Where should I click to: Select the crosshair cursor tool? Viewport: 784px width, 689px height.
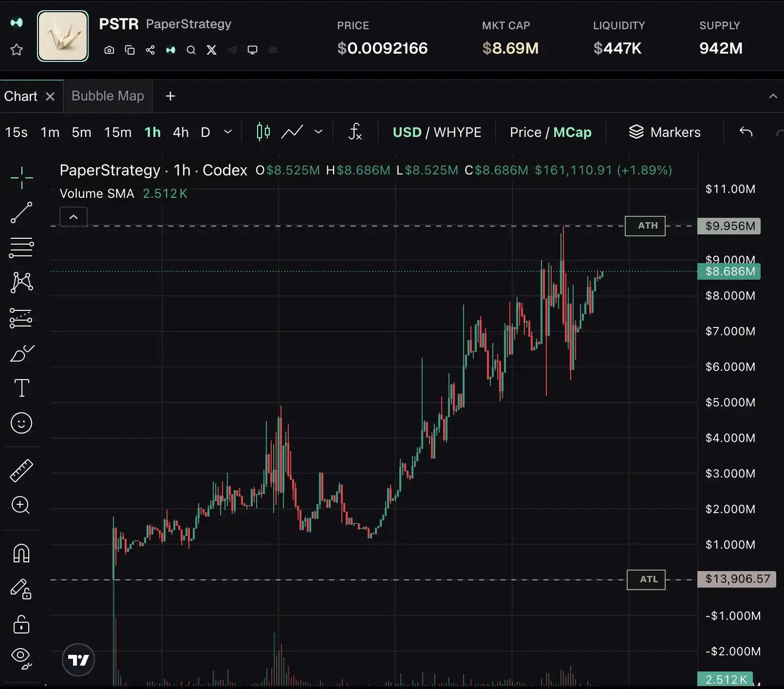tap(21, 177)
